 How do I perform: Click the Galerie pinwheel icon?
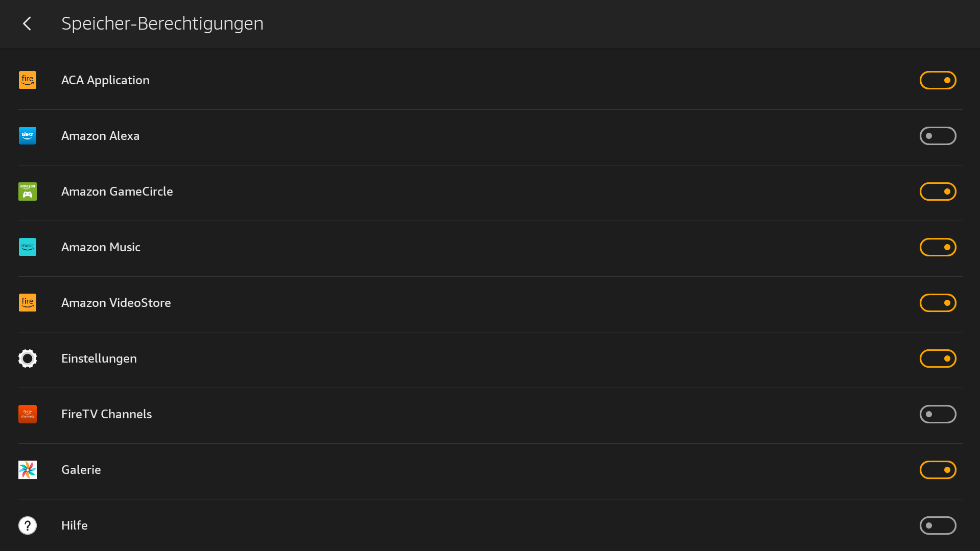tap(28, 470)
